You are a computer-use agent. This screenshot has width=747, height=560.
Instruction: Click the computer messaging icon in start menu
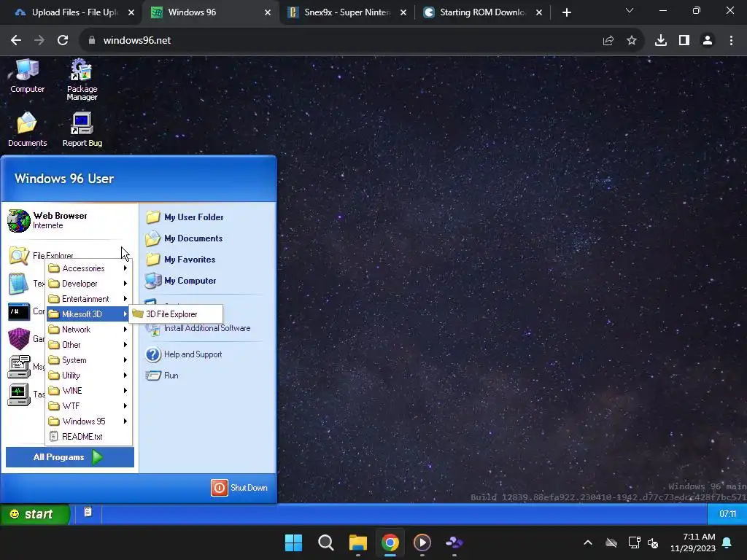tap(19, 367)
